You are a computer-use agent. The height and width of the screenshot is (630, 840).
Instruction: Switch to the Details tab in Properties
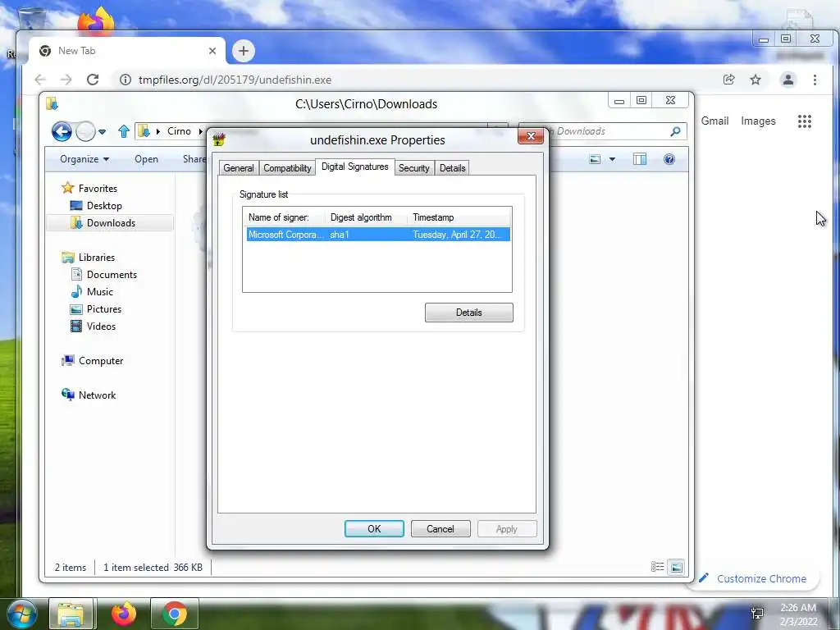(452, 168)
